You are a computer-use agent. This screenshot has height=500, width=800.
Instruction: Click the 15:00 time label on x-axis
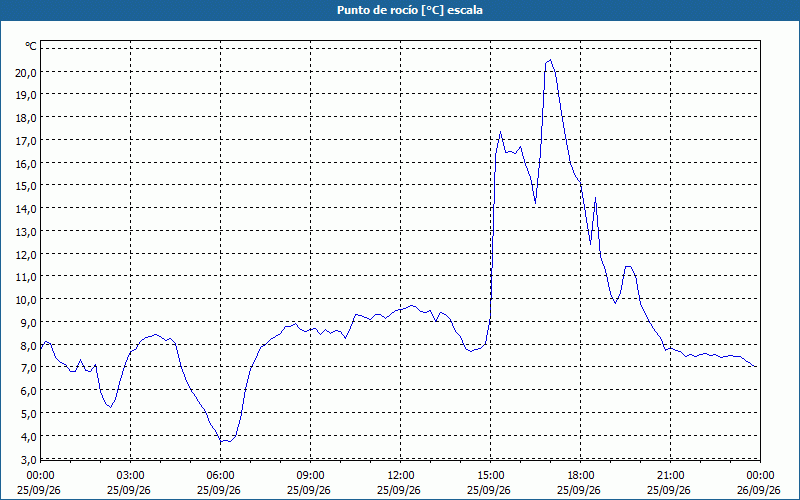(490, 475)
